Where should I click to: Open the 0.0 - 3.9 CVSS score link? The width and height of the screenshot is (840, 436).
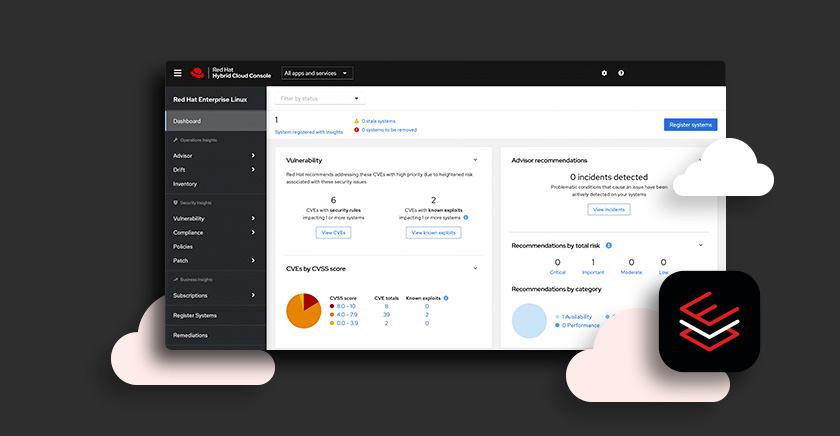coord(347,323)
